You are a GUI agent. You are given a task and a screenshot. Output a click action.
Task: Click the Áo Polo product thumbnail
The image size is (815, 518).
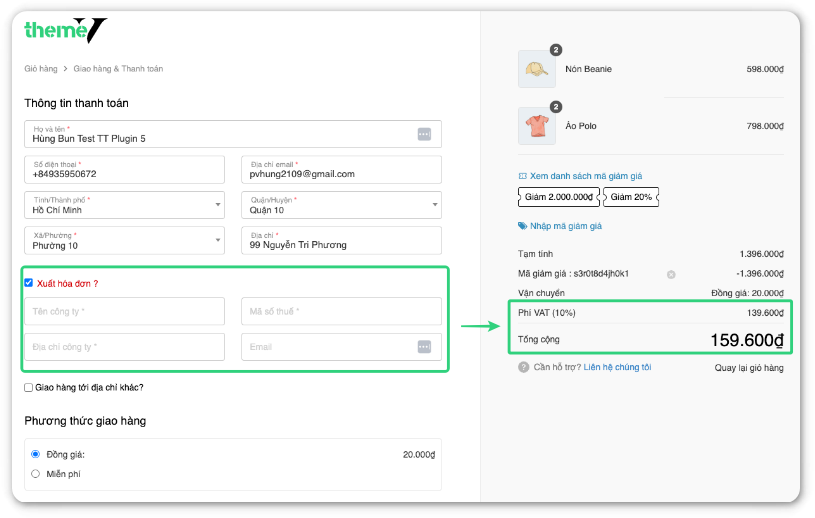tap(537, 126)
